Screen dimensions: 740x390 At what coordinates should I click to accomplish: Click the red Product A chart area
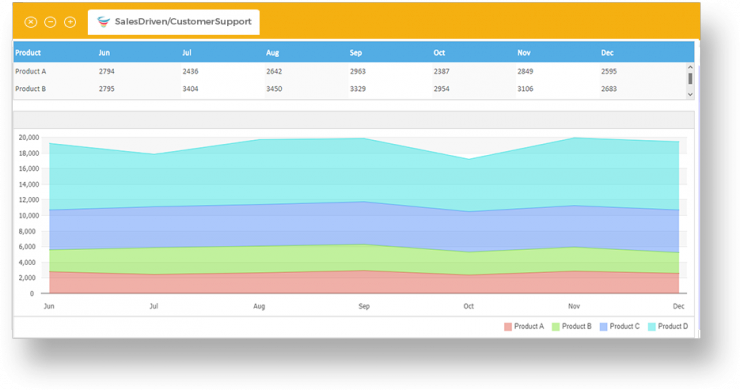click(x=364, y=283)
